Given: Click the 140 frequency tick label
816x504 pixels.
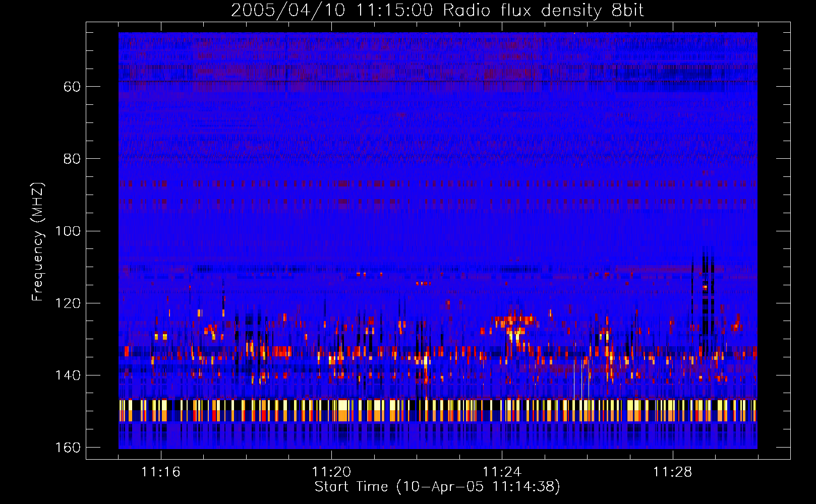Looking at the screenshot, I should [68, 375].
